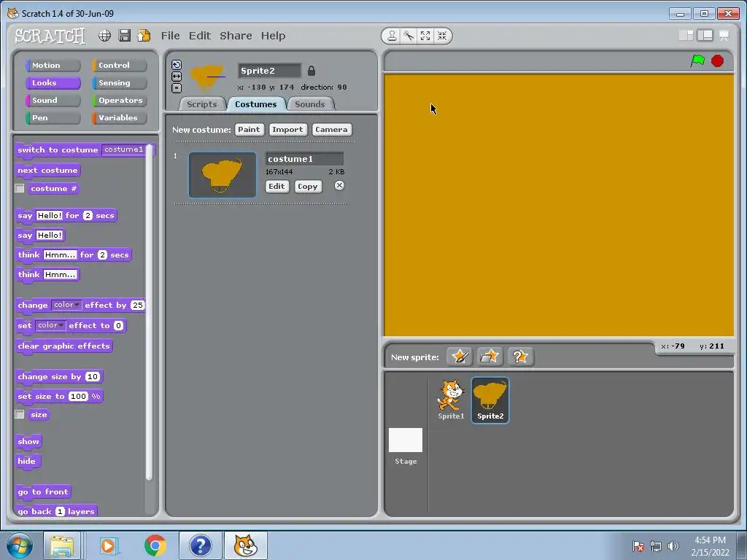Viewport: 747px width, 560px height.
Task: Select the Duplicate stamp tool
Action: pos(392,36)
